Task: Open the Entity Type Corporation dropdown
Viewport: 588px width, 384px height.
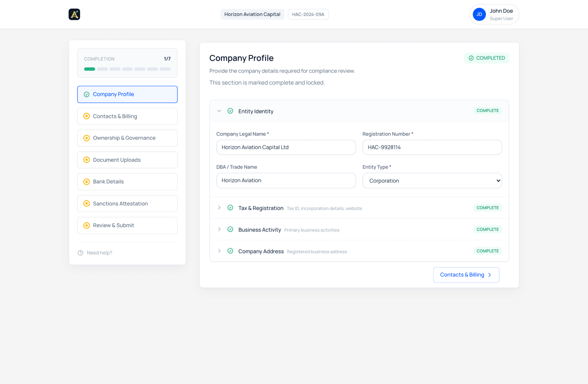Action: (x=432, y=181)
